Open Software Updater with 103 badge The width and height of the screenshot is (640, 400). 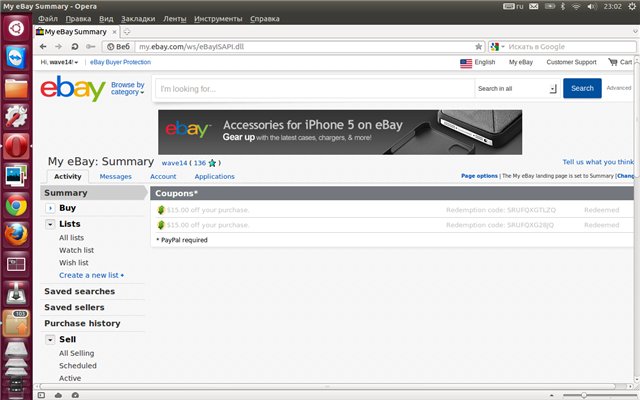(16, 323)
